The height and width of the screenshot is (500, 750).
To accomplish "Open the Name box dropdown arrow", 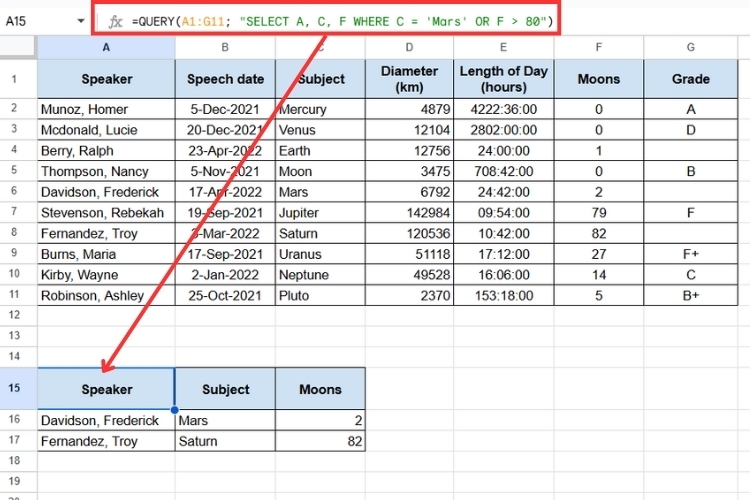I will coord(80,21).
